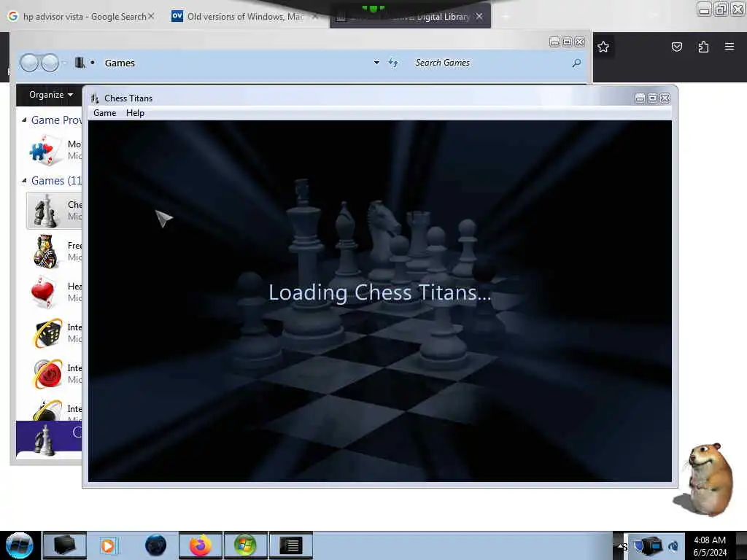Minimize the Chess Titans window
This screenshot has height=560, width=747.
[640, 98]
